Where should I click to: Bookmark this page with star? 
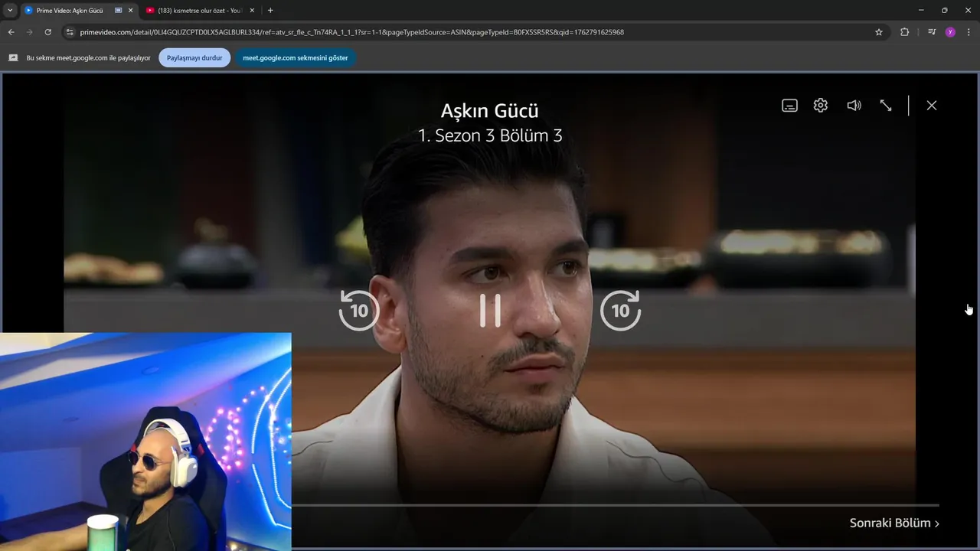click(879, 32)
